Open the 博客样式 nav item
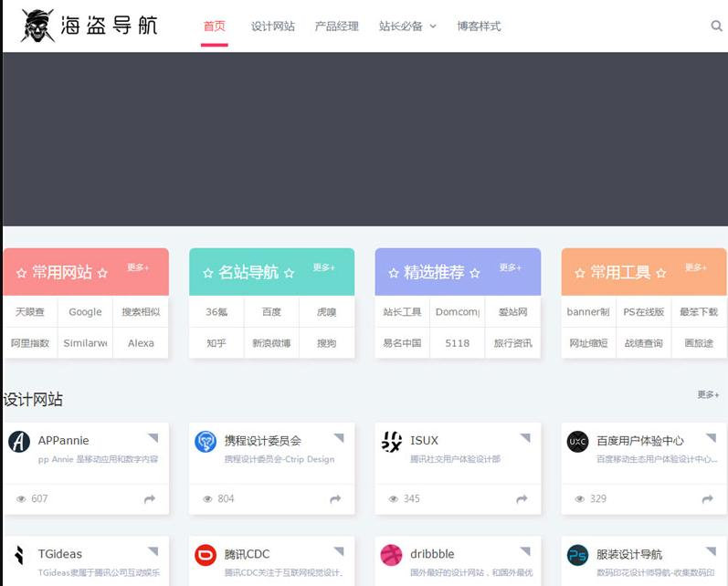The width and height of the screenshot is (728, 586). pyautogui.click(x=479, y=26)
